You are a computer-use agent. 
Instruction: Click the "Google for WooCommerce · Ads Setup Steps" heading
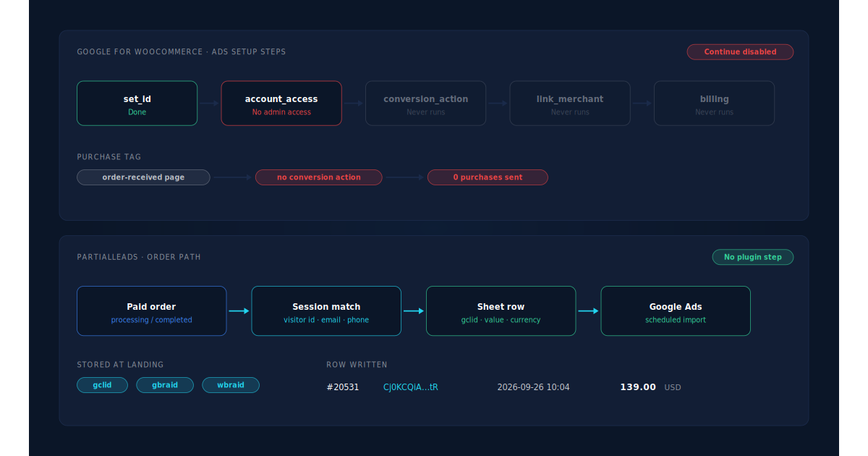coord(182,52)
